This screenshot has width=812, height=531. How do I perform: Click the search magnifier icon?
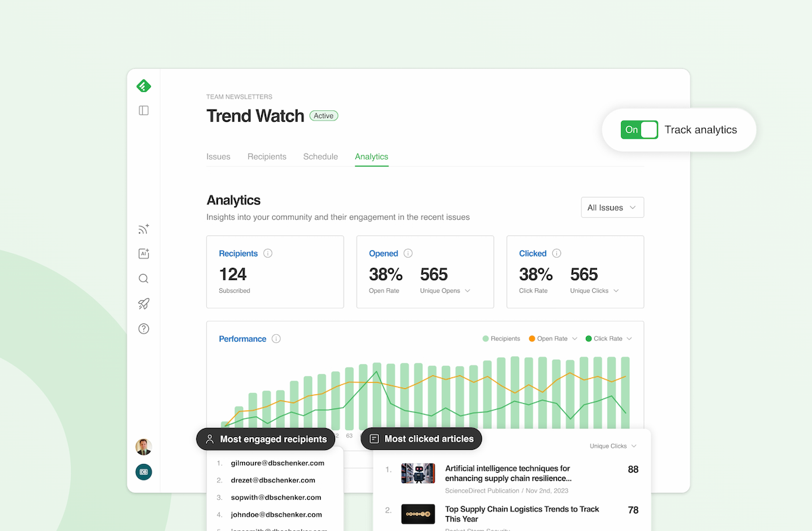tap(143, 279)
